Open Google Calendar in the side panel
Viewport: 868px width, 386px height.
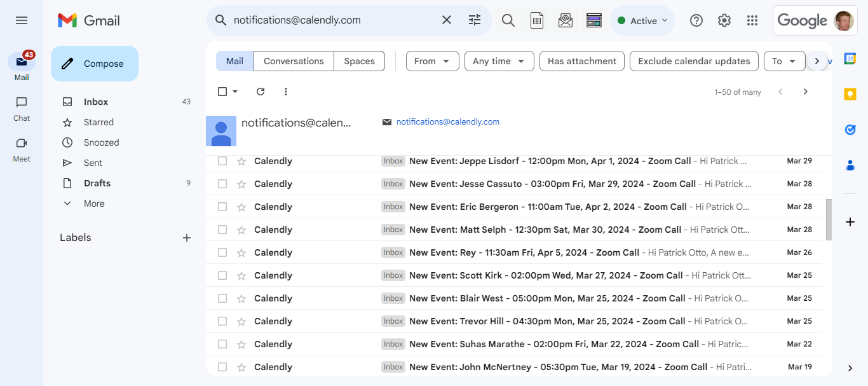(x=850, y=59)
